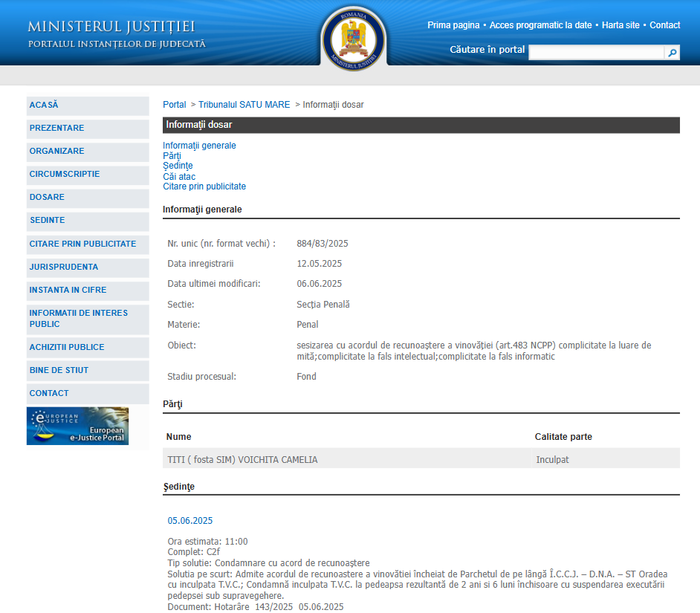700x613 pixels.
Task: Select JURISPRUDENTA in the sidebar
Action: tap(64, 267)
